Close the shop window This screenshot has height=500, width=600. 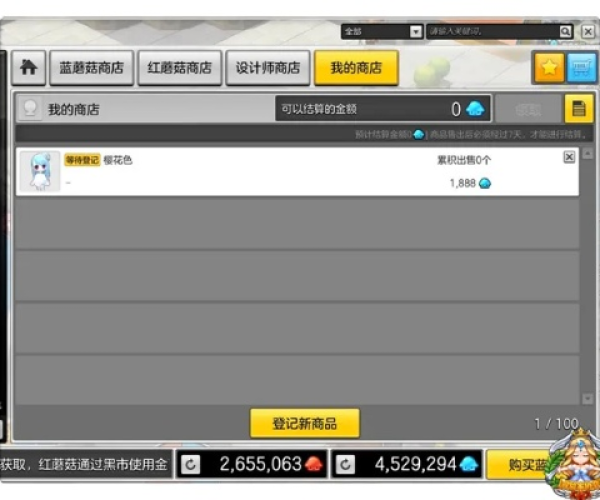point(588,31)
